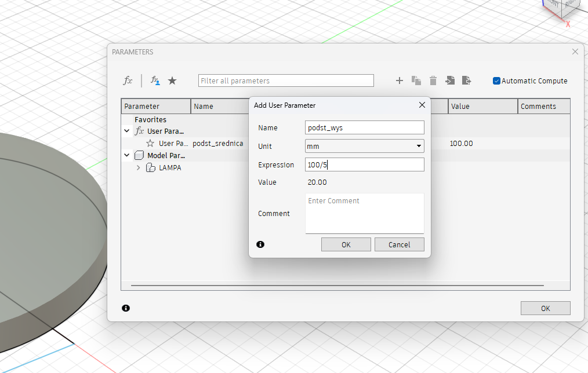Viewport: 588px width, 373px height.
Task: Show only user parameters filter icon
Action: coord(155,81)
